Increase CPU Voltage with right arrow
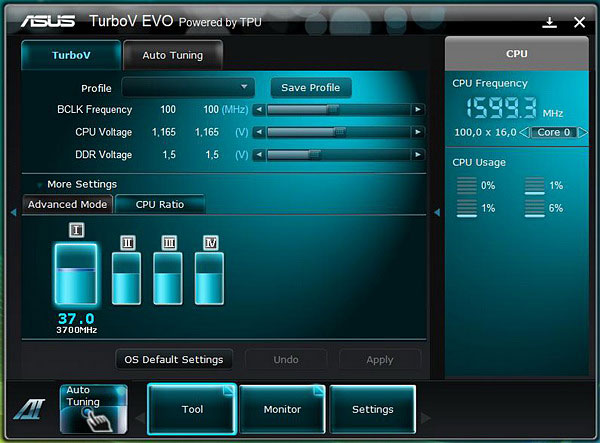The height and width of the screenshot is (443, 600). [x=418, y=132]
